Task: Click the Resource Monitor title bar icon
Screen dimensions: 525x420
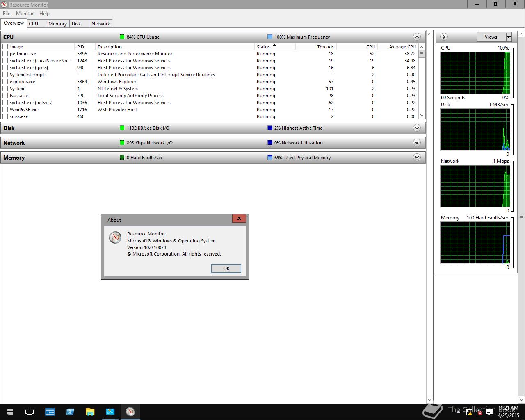Action: [x=5, y=5]
